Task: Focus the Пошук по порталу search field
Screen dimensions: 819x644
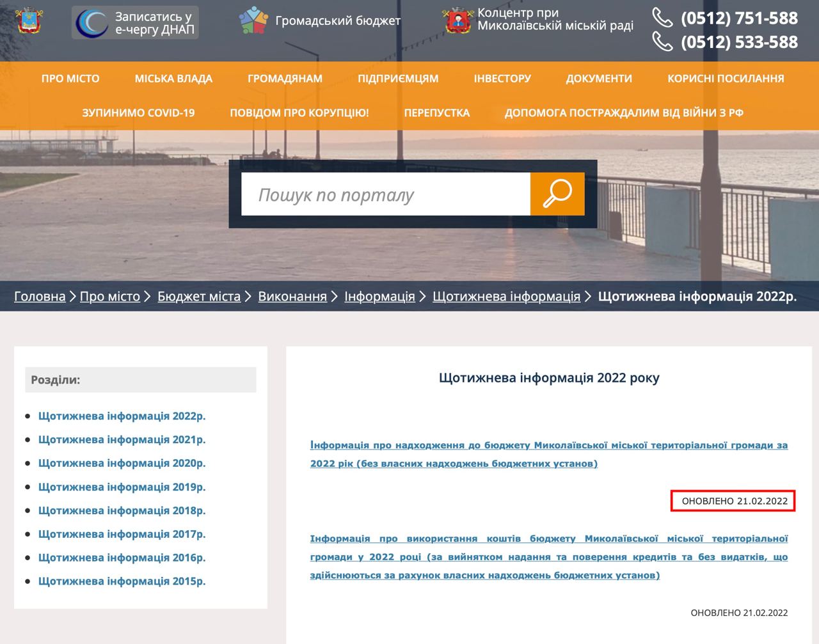Action: click(x=386, y=194)
